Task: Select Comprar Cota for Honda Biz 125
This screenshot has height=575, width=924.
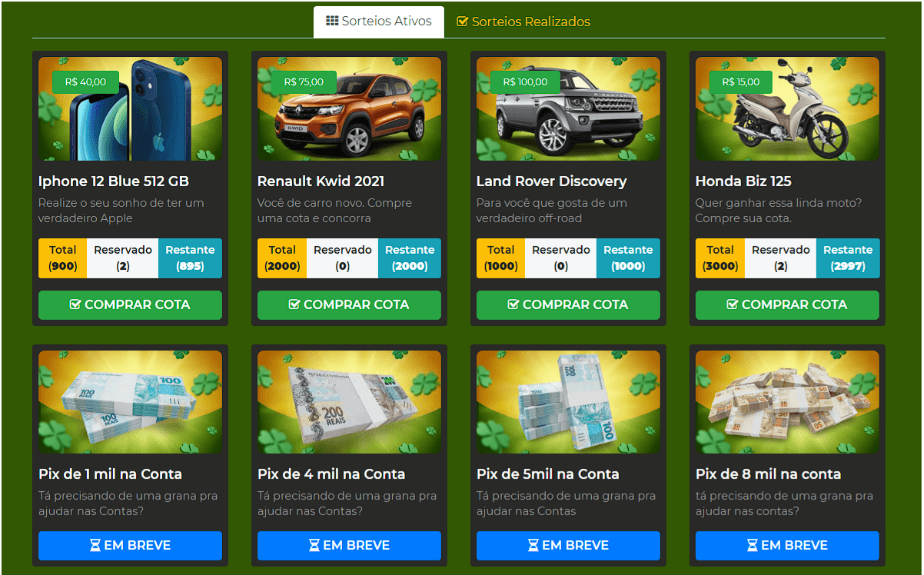Action: click(x=787, y=304)
